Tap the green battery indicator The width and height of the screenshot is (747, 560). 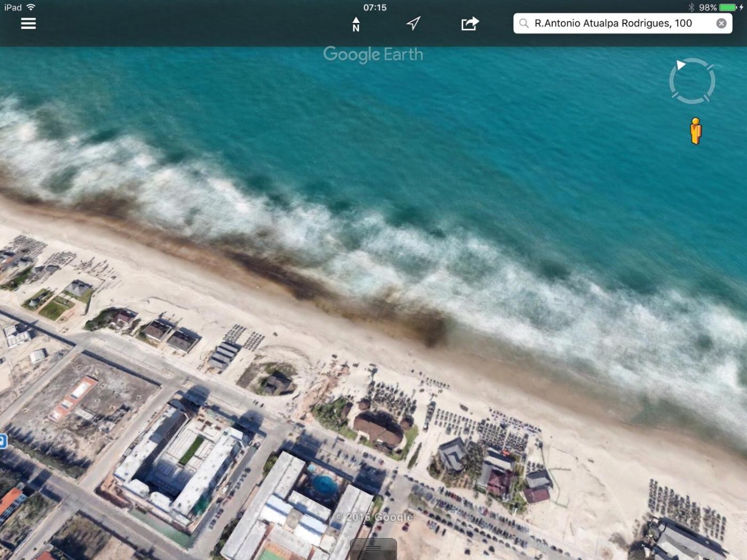click(x=727, y=7)
